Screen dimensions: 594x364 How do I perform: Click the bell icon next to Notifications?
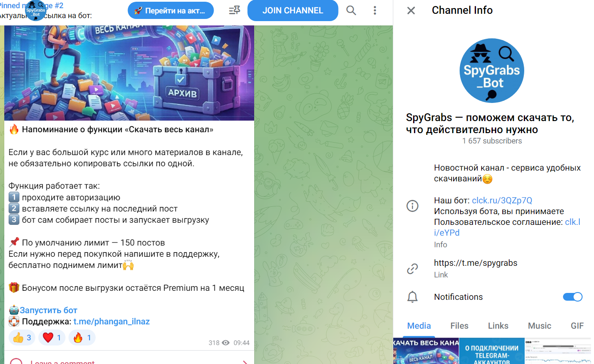click(412, 297)
